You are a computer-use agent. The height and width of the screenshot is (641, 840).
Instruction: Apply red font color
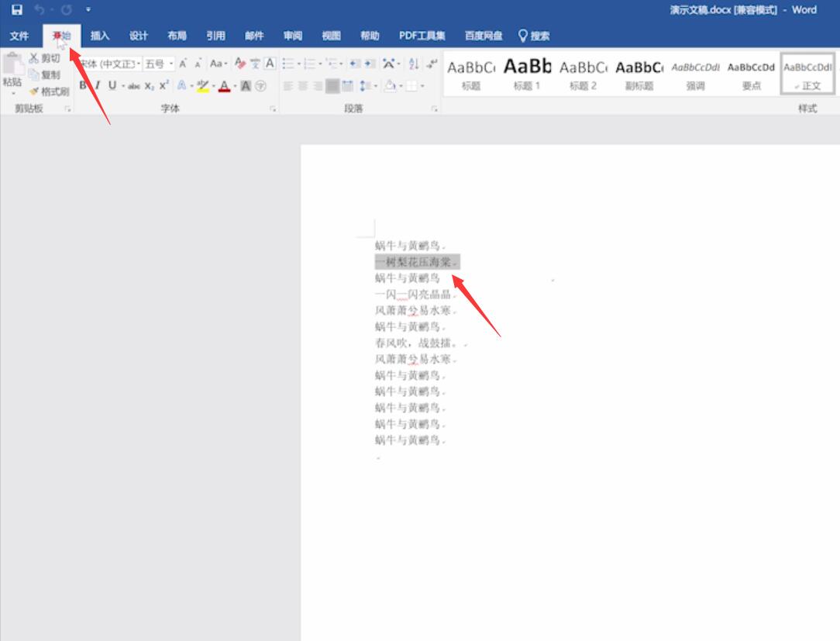[225, 86]
